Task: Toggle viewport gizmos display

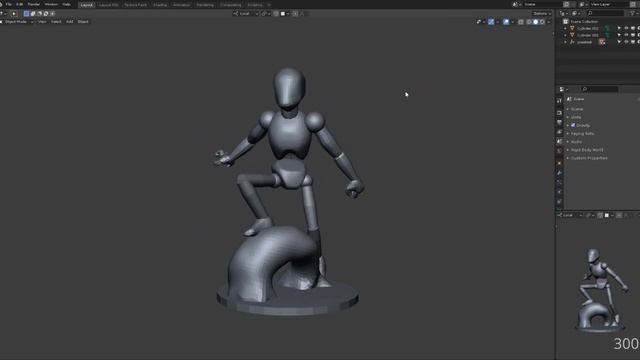Action: click(x=491, y=22)
